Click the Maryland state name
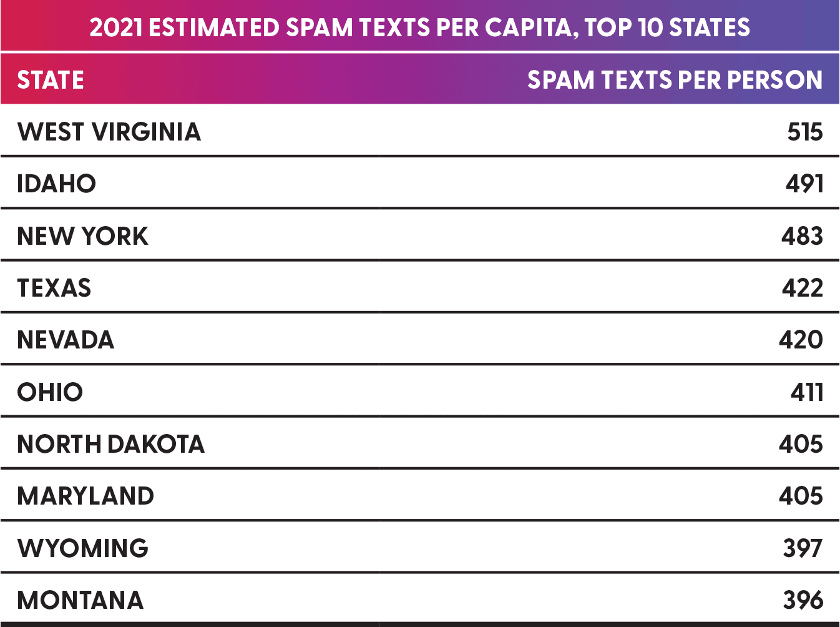The width and height of the screenshot is (840, 627). click(85, 496)
